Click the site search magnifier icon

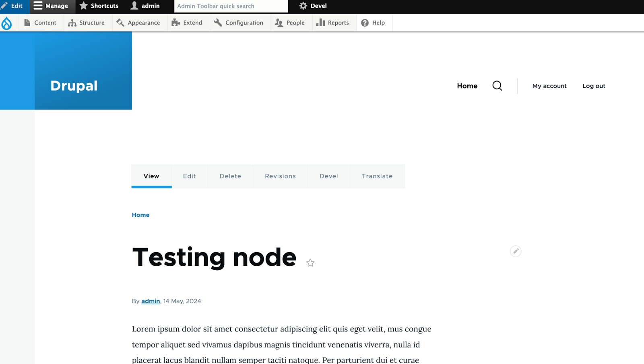coord(497,86)
